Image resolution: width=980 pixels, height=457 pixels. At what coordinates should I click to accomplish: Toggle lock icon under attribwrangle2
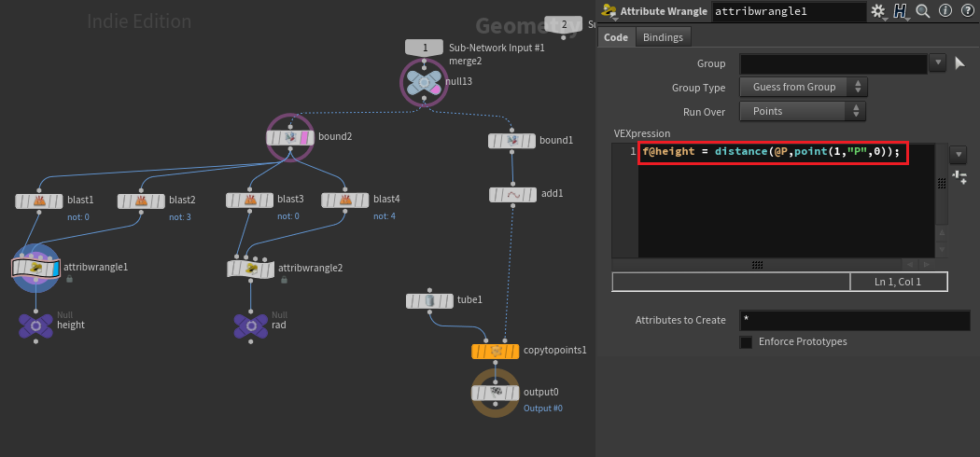pyautogui.click(x=284, y=280)
